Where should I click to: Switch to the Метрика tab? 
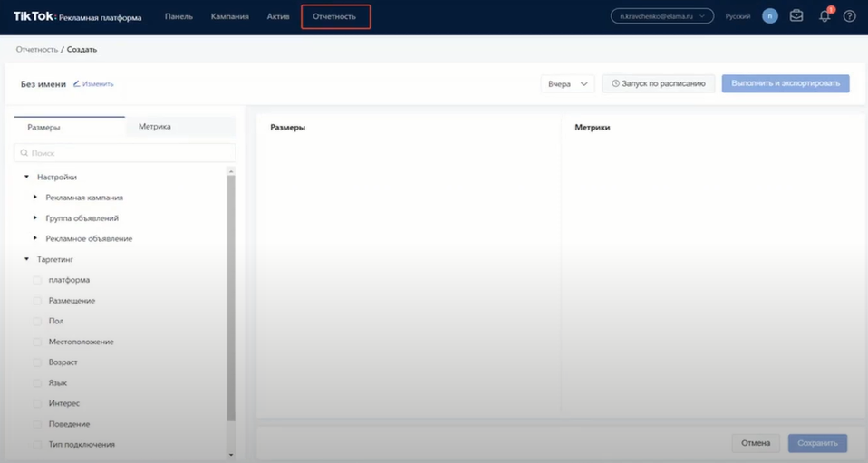tap(155, 127)
